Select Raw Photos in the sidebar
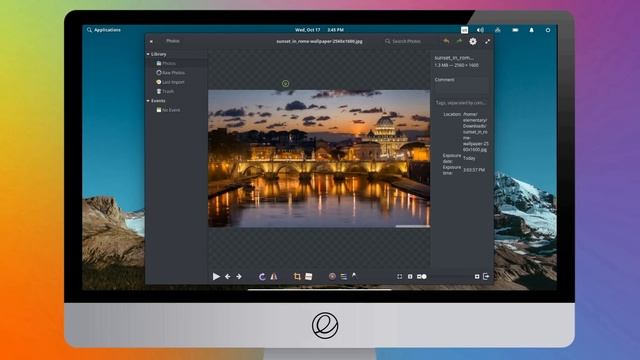Screen dimensions: 640x360 pyautogui.click(x=176, y=73)
